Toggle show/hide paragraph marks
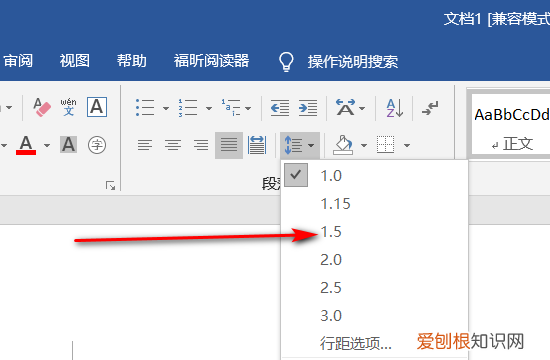The width and height of the screenshot is (550, 360). point(430,107)
